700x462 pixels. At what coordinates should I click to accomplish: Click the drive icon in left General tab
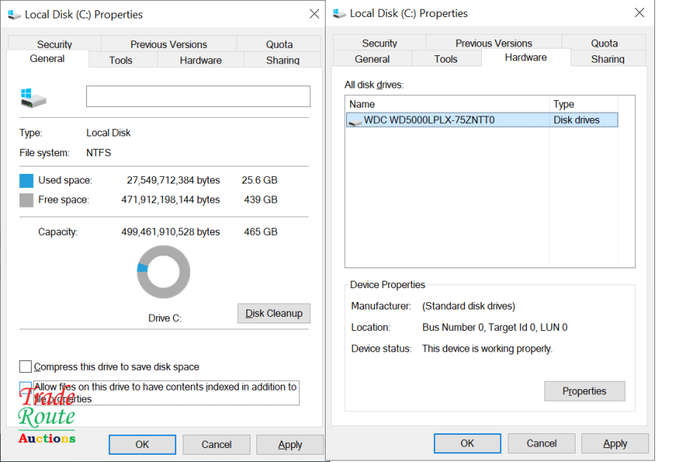point(33,98)
